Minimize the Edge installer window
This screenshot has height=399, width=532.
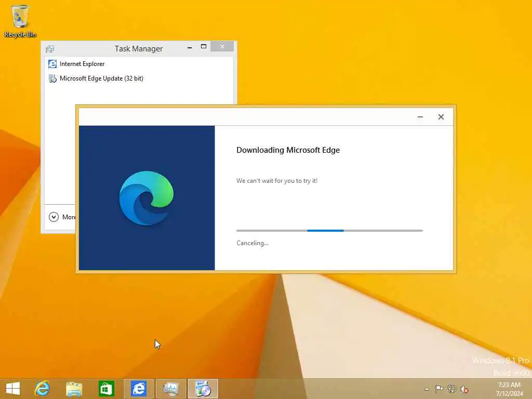pyautogui.click(x=420, y=117)
